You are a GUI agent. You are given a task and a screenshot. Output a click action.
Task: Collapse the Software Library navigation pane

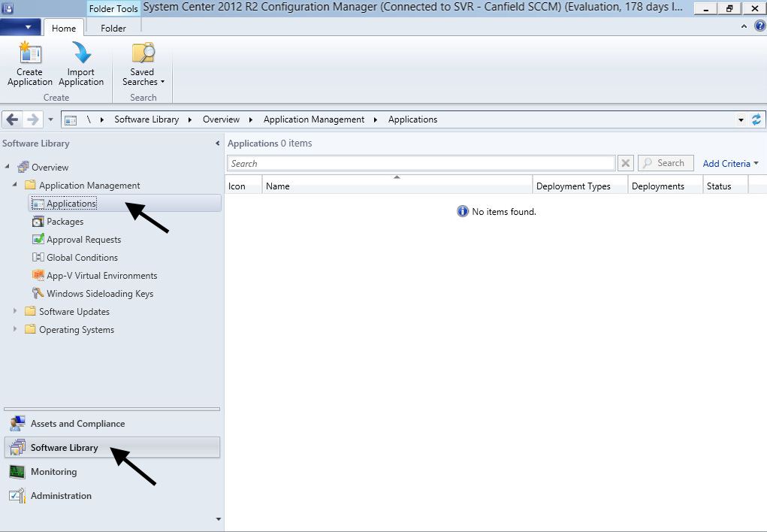pos(218,144)
